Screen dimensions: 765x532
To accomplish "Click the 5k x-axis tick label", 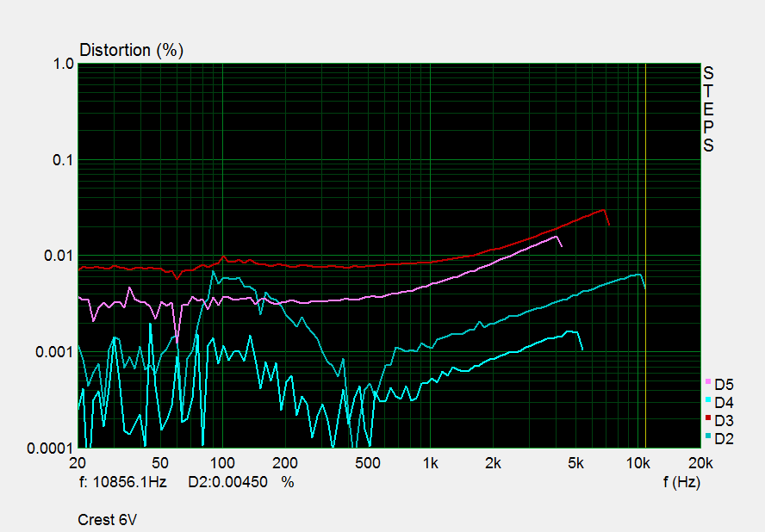I will point(575,463).
